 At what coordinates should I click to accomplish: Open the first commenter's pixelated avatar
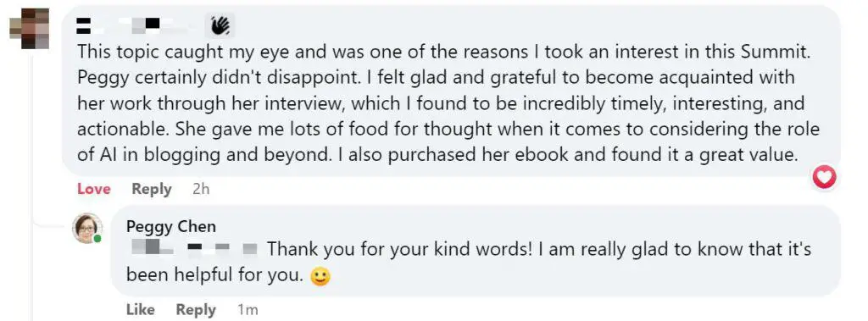[x=30, y=28]
